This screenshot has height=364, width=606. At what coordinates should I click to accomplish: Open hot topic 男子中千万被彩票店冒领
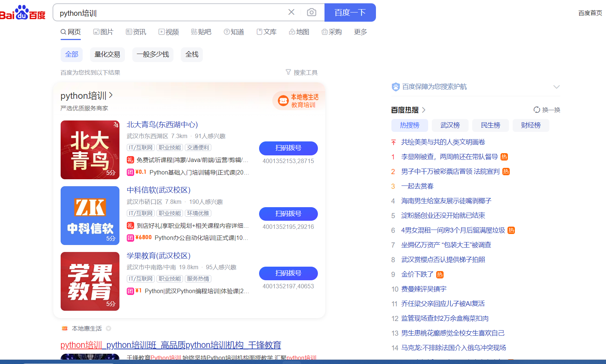coord(451,172)
